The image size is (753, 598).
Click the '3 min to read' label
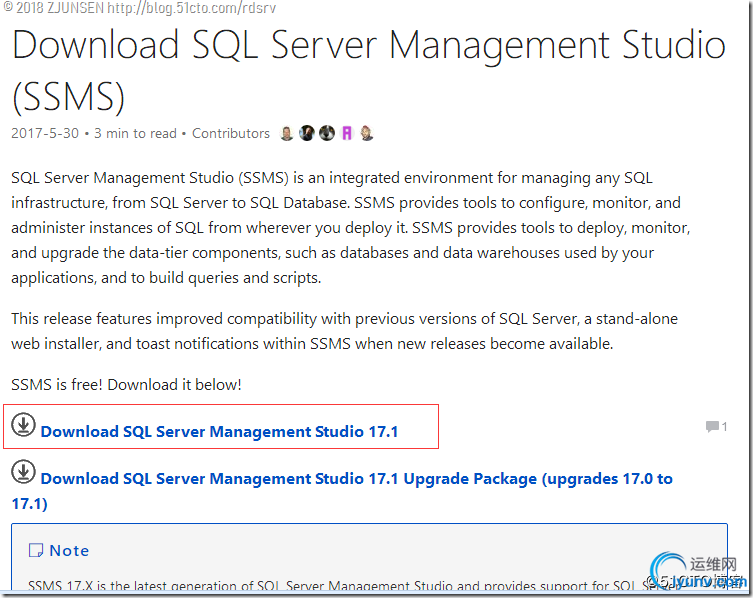[x=135, y=133]
